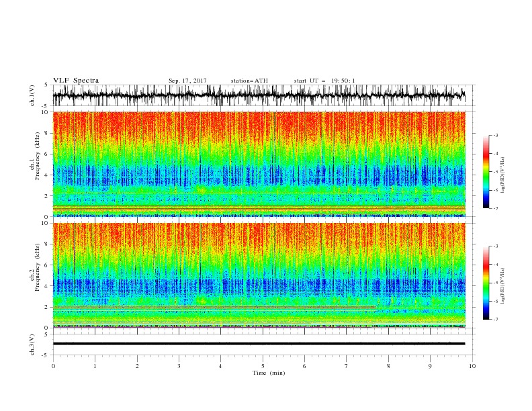Click the "ch.1(V)" waveform axis label
The image size is (532, 411).
32,95
